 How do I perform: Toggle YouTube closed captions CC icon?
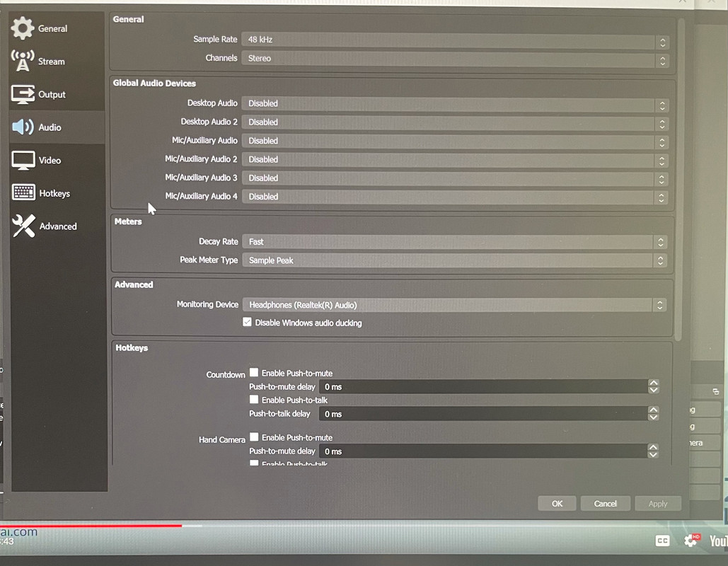662,541
